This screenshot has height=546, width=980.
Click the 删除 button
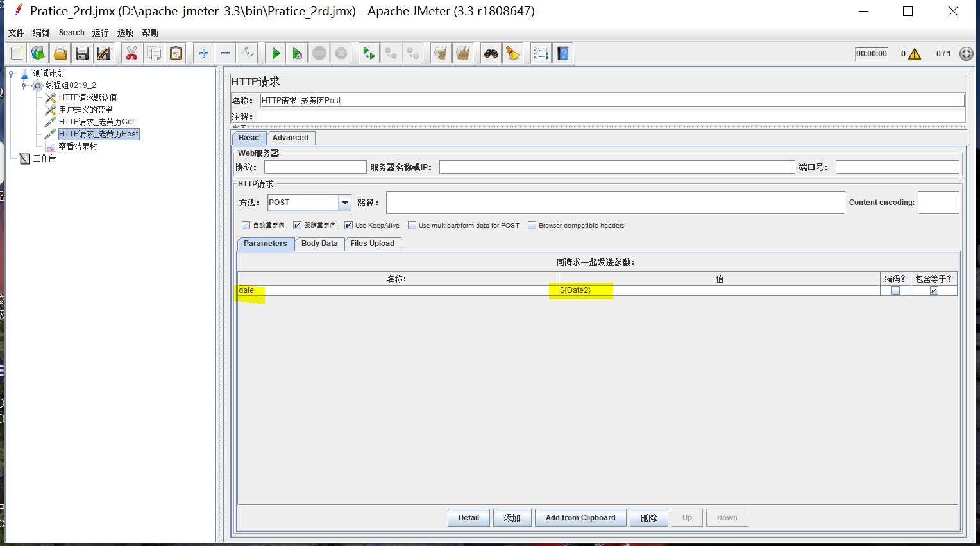(x=649, y=518)
